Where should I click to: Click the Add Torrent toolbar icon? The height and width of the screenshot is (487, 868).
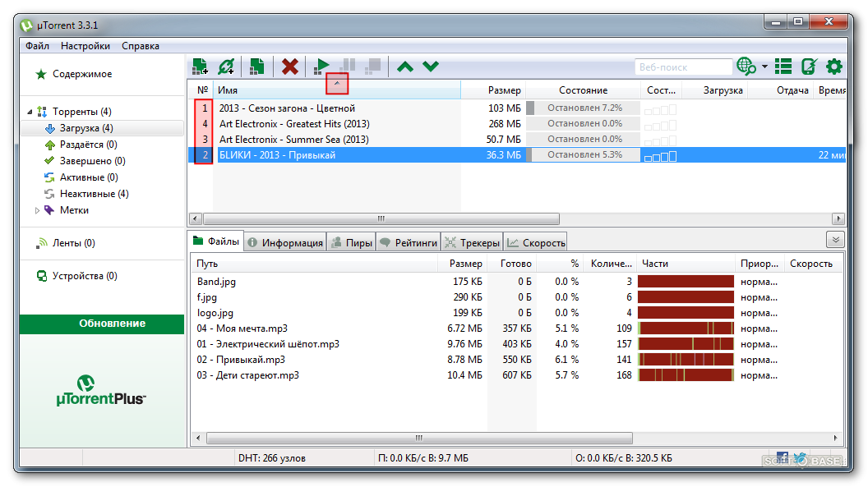coord(200,67)
